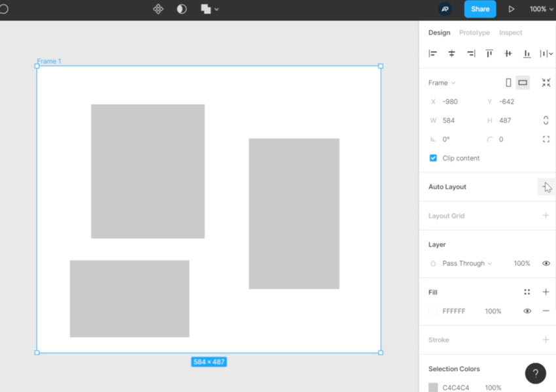Open the Pass Through blend mode dropdown

(466, 263)
